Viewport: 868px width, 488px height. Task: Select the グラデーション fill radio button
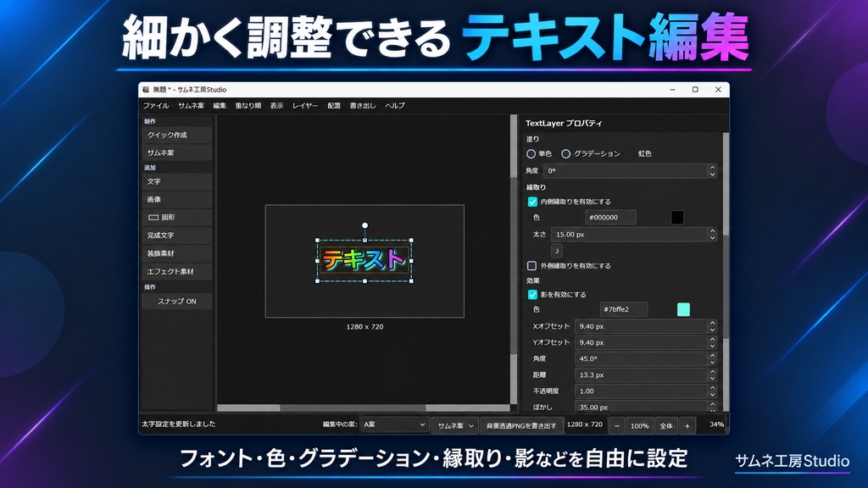pos(565,154)
